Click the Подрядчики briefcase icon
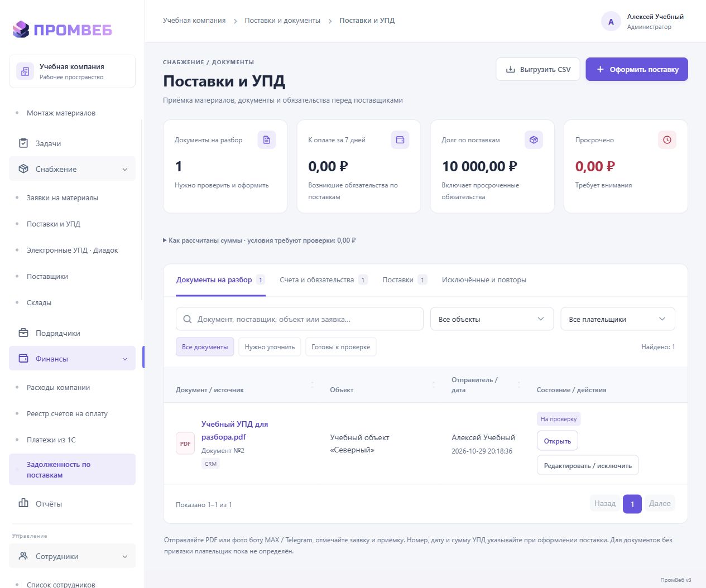The height and width of the screenshot is (588, 706). (x=23, y=333)
